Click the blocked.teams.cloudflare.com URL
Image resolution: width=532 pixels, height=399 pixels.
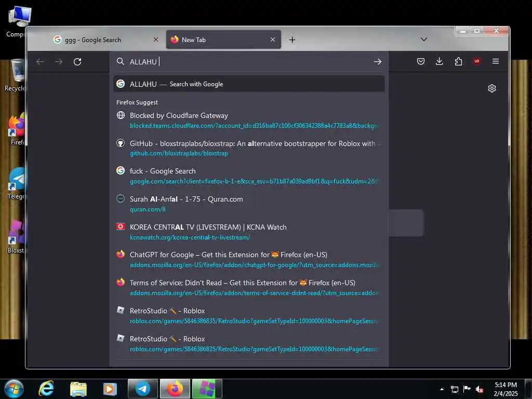click(x=254, y=126)
